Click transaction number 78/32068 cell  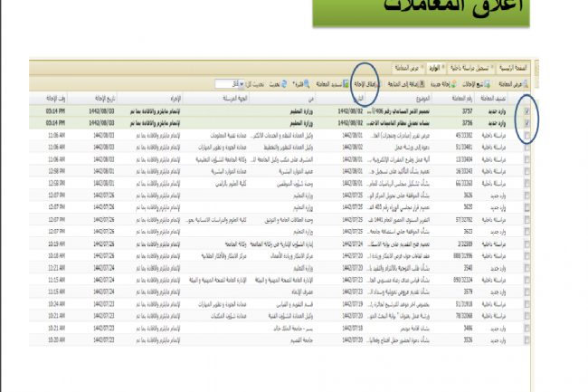pos(464,316)
